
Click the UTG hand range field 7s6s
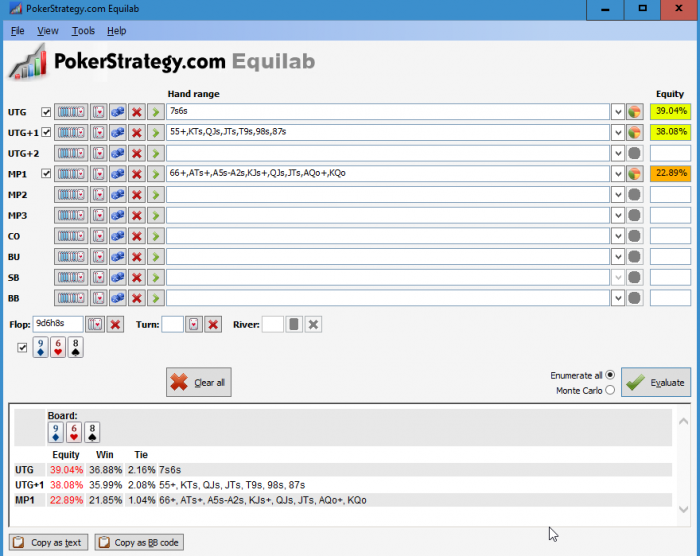coord(388,112)
